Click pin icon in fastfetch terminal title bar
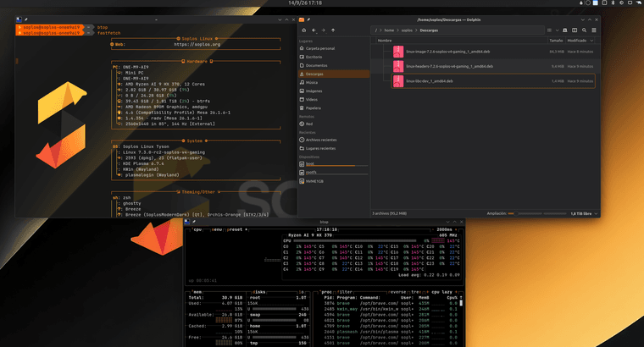 26,19
